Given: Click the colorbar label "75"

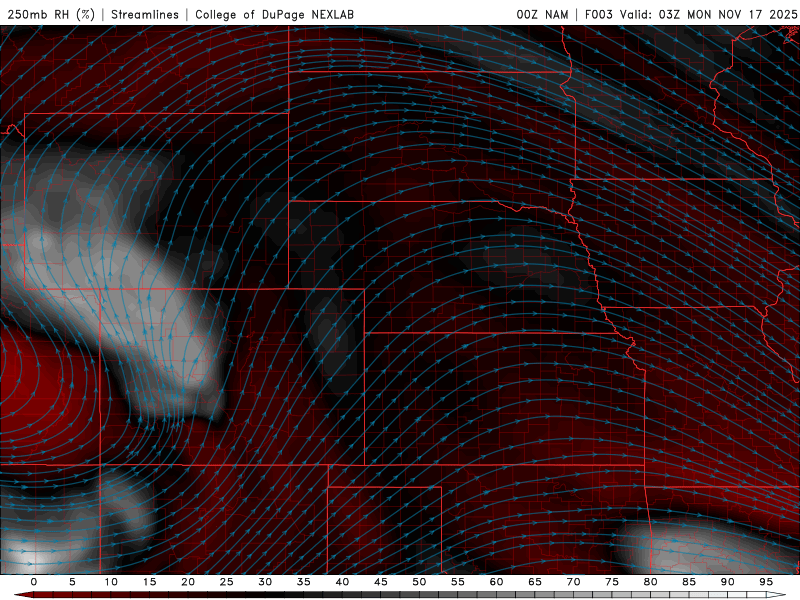Looking at the screenshot, I should (612, 582).
